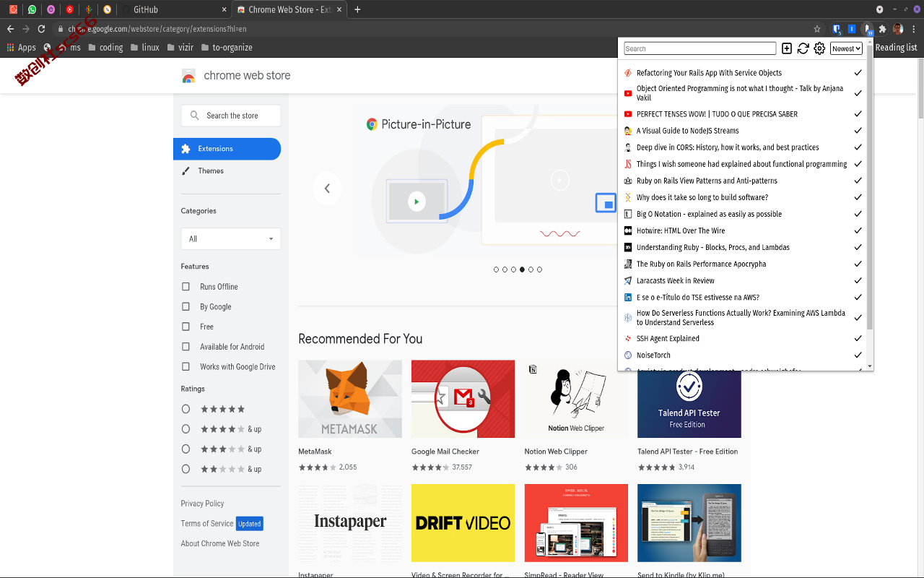Image resolution: width=924 pixels, height=578 pixels.
Task: Open the Extensions puzzle menu
Action: click(x=882, y=29)
